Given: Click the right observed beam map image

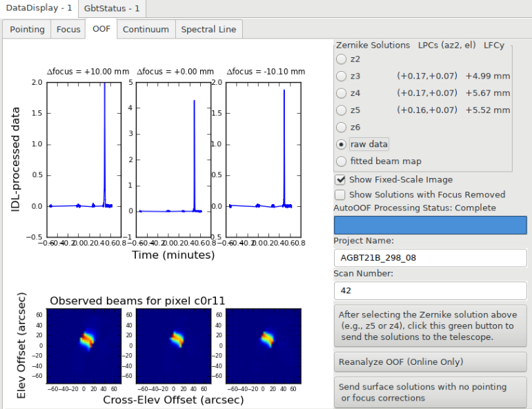Looking at the screenshot, I should pyautogui.click(x=264, y=346).
